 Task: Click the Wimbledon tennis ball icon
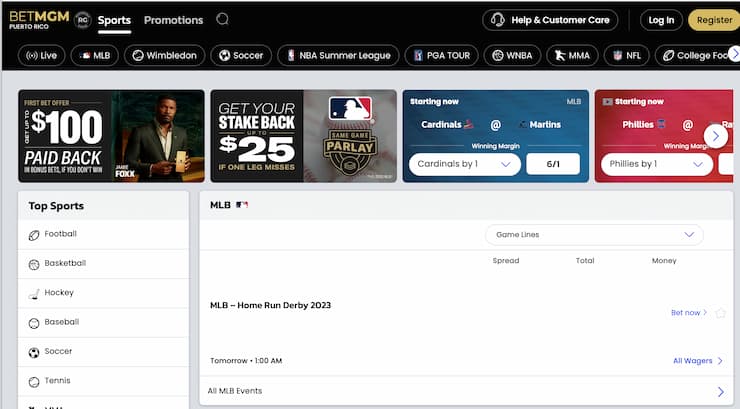tap(138, 56)
